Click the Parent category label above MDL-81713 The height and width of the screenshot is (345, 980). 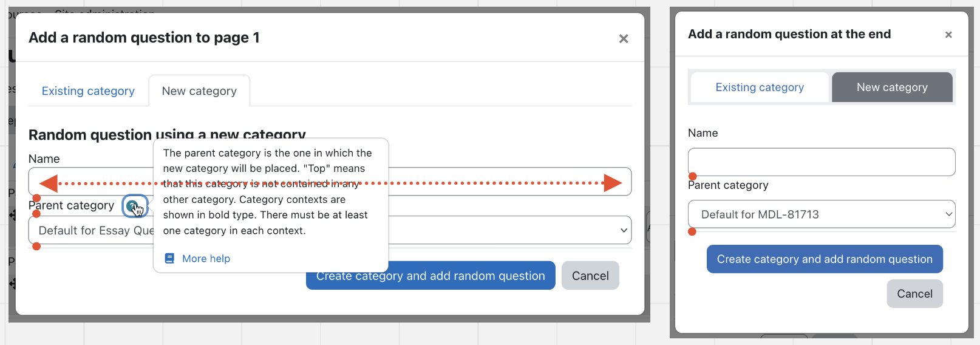tap(728, 185)
